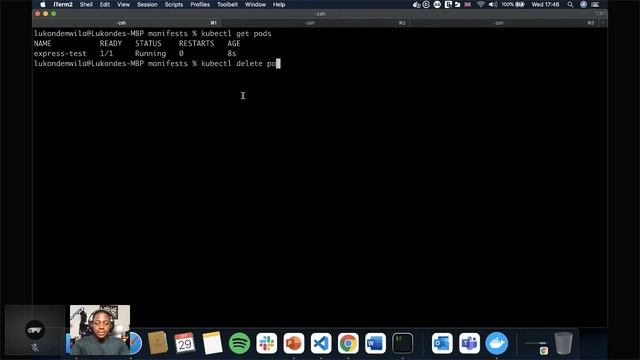Open the iTerm2 application menu
The image size is (640, 360).
click(63, 4)
